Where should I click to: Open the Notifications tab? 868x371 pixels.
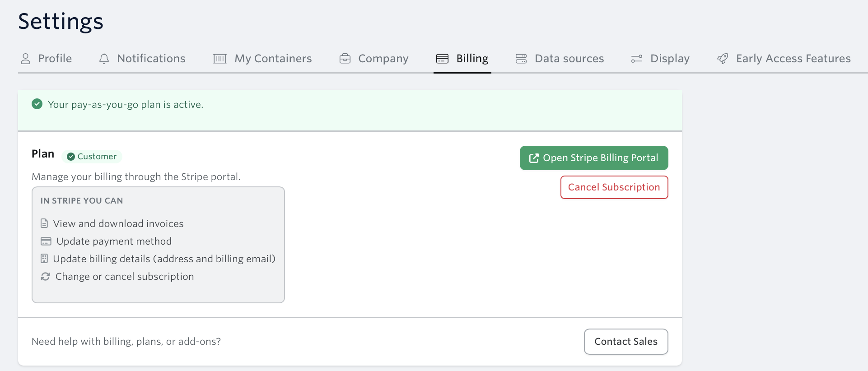(x=142, y=59)
